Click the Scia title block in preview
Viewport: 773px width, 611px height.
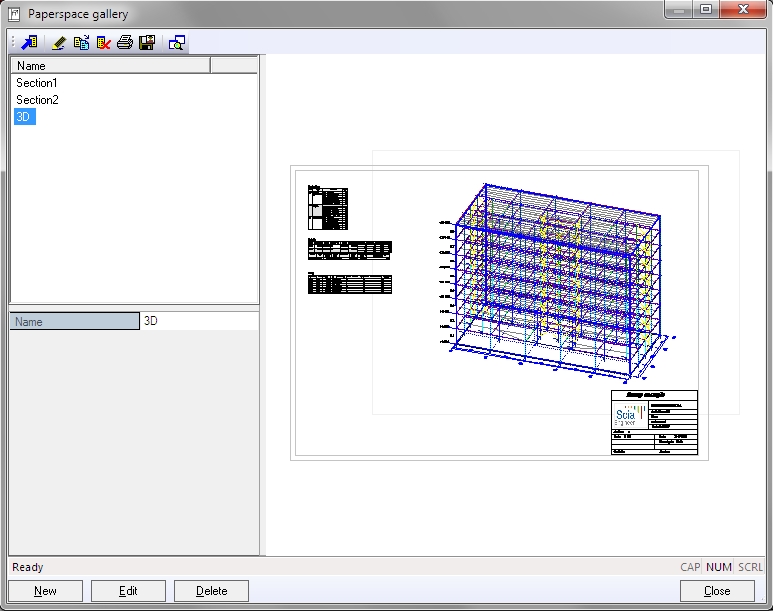click(x=654, y=422)
